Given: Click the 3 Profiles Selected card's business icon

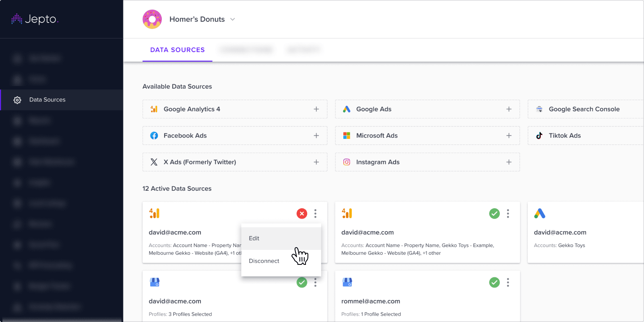Looking at the screenshot, I should (155, 282).
